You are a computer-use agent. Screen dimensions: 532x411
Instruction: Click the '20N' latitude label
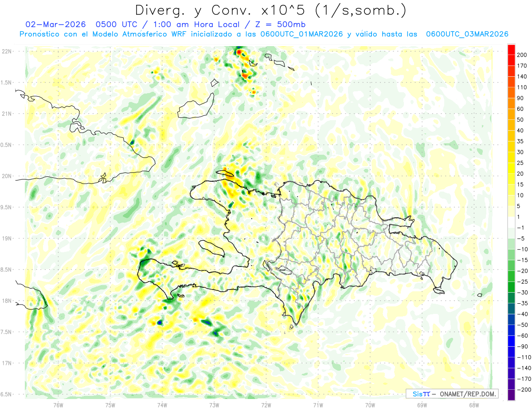(x=7, y=176)
